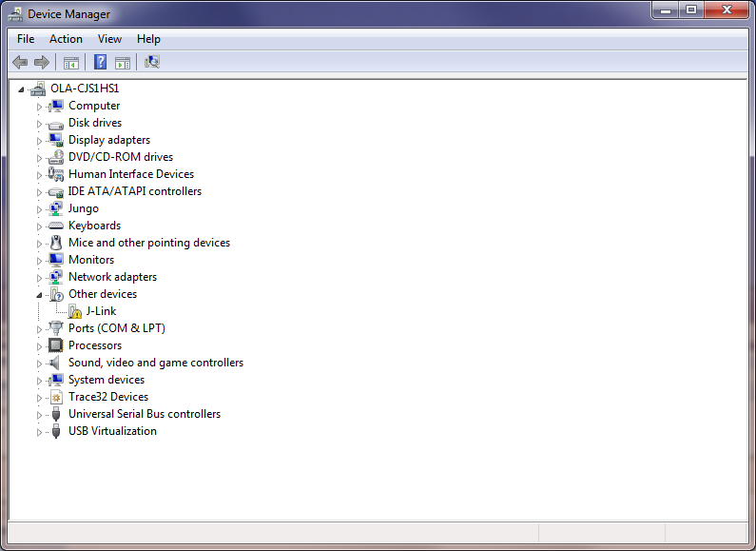Expand the Processors node arrow
Viewport: 756px width, 551px height.
point(39,346)
